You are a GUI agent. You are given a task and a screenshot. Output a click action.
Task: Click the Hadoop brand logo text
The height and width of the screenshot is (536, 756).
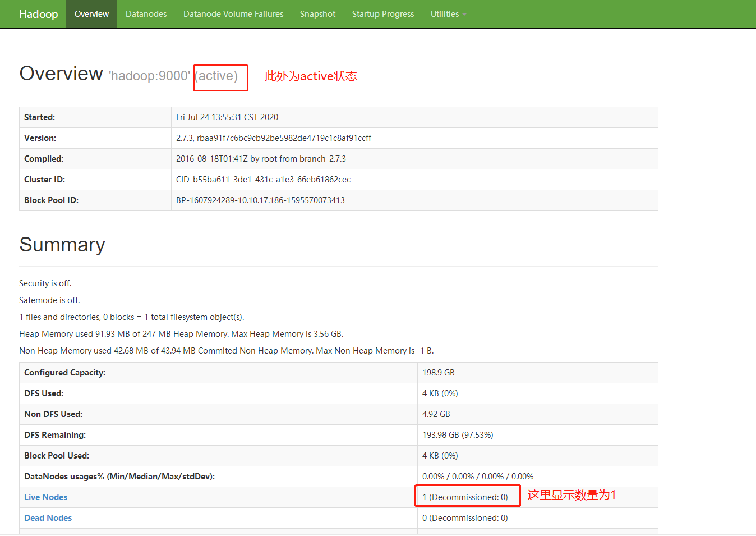coord(38,14)
